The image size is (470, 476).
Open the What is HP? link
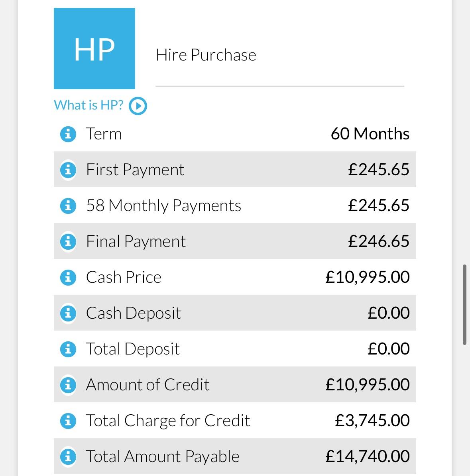point(88,105)
